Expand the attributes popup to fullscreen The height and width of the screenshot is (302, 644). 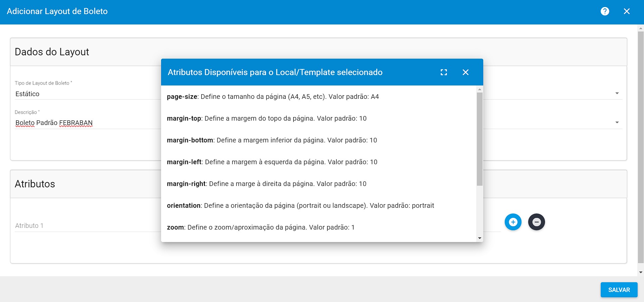click(444, 72)
